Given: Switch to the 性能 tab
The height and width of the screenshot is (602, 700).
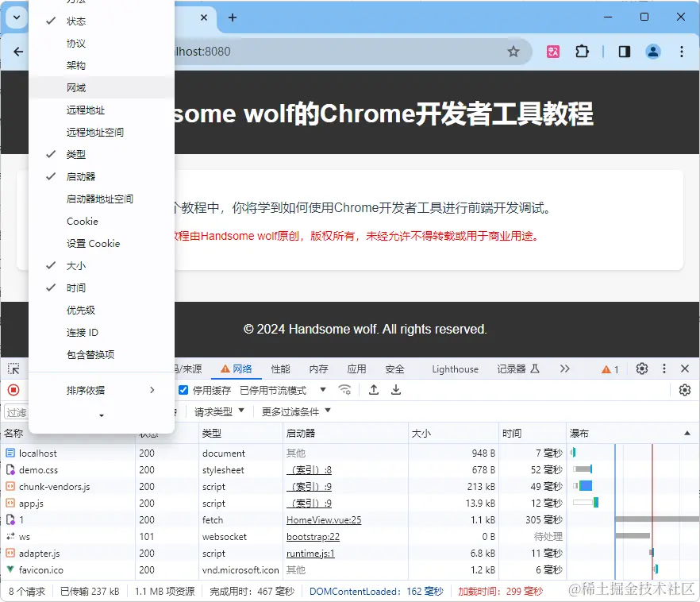Looking at the screenshot, I should [280, 369].
